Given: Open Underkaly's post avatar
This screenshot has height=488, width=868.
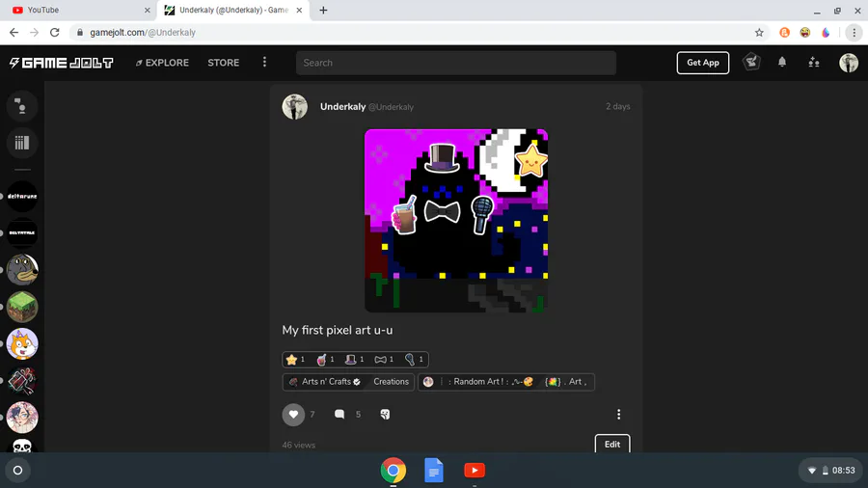Looking at the screenshot, I should pos(294,107).
